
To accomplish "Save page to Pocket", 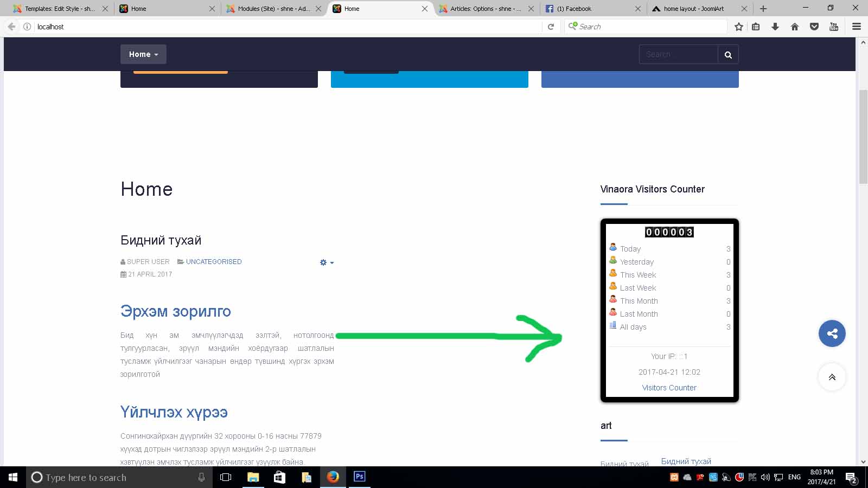I will tap(814, 27).
